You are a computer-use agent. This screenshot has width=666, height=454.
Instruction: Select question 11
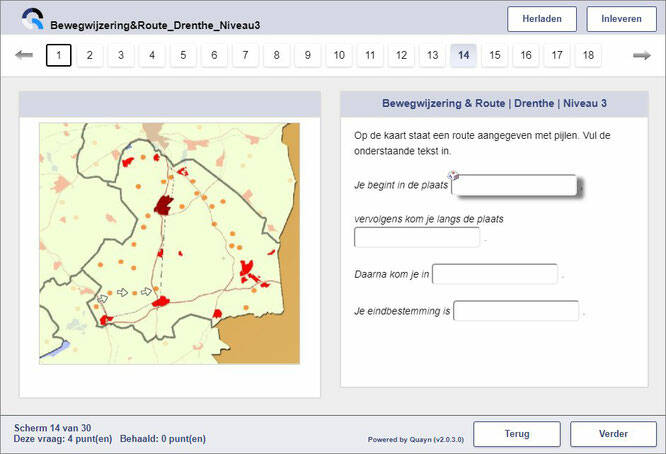(x=370, y=55)
